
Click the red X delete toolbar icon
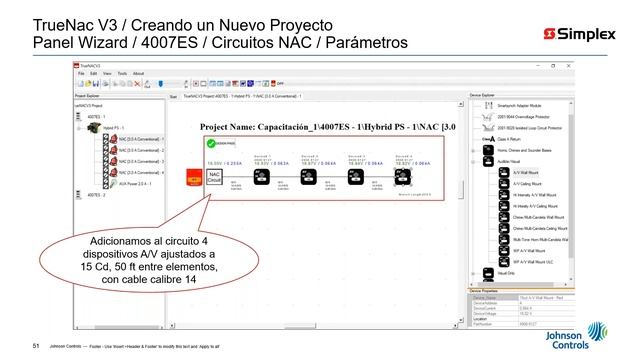click(137, 84)
